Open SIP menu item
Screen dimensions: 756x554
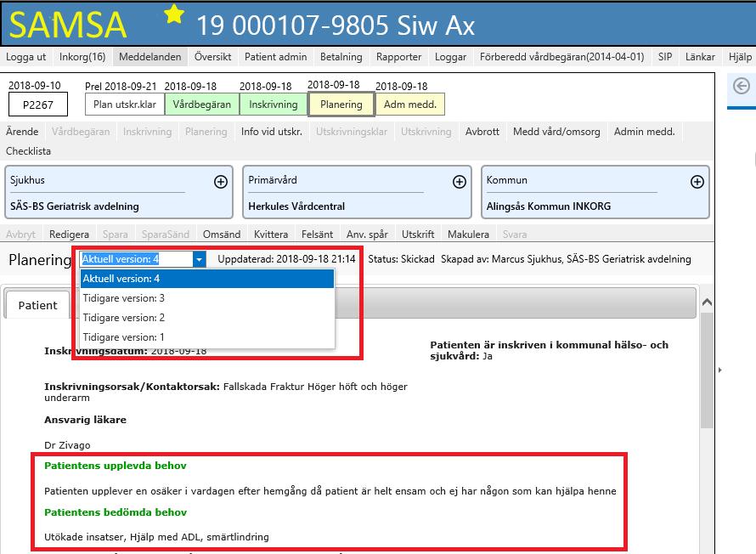[x=665, y=57]
